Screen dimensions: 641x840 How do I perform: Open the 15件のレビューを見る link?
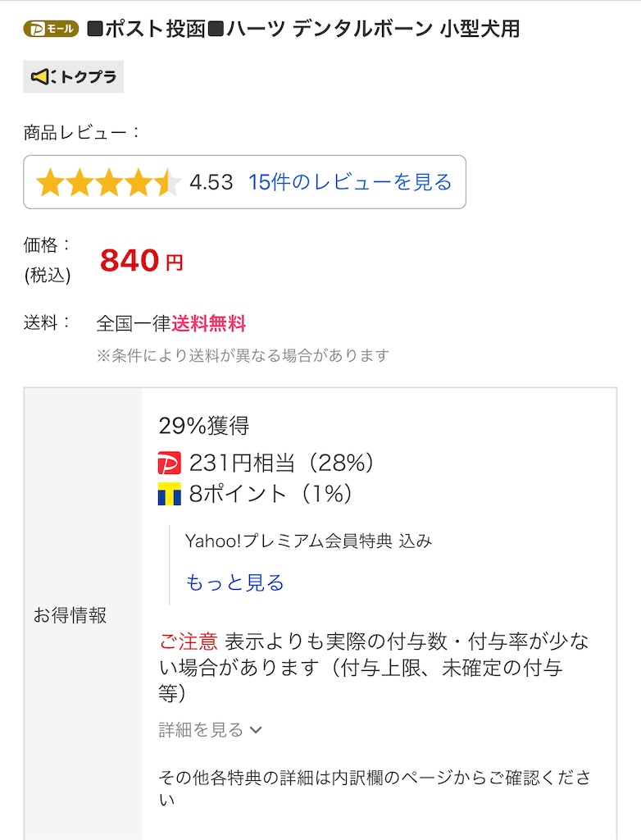[x=350, y=182]
